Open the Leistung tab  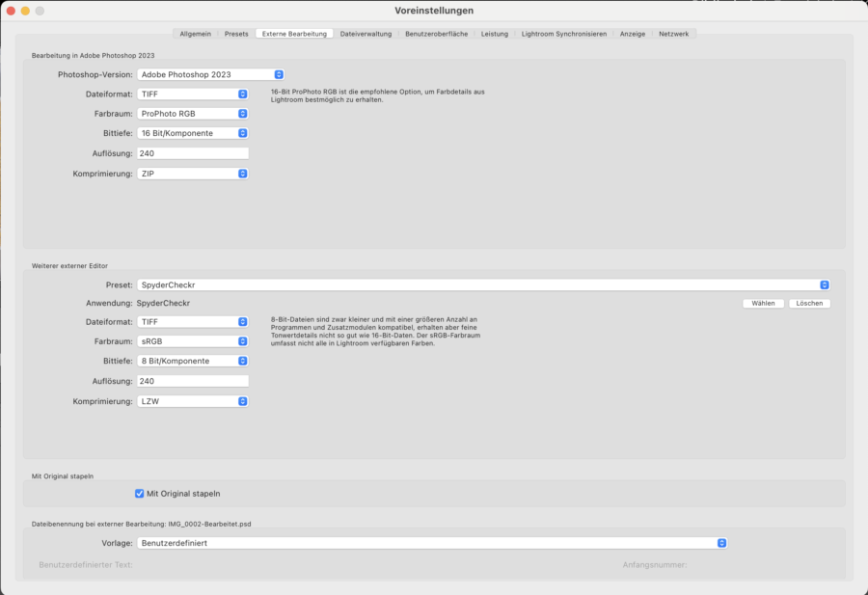click(495, 32)
